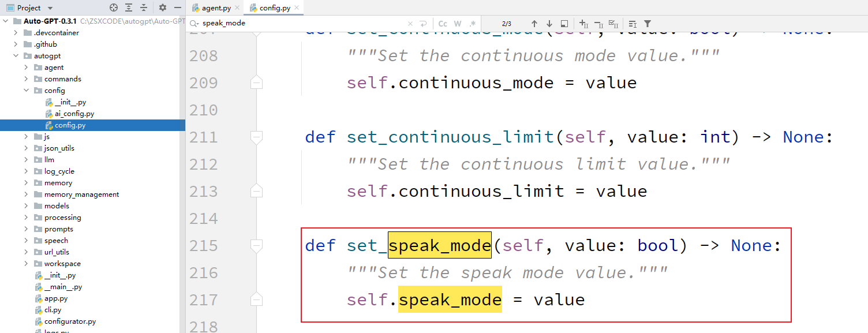868x333 pixels.
Task: Click highlighted speak_mode on line 217
Action: coord(450,300)
